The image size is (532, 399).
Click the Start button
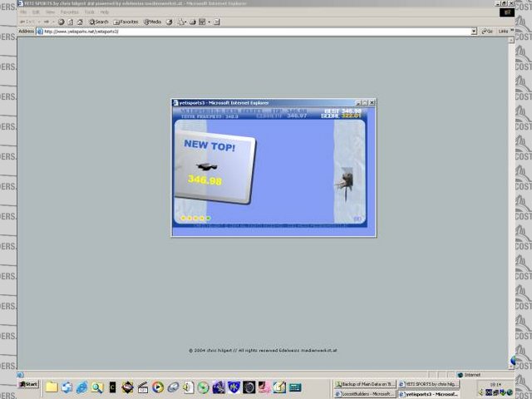pos(29,384)
